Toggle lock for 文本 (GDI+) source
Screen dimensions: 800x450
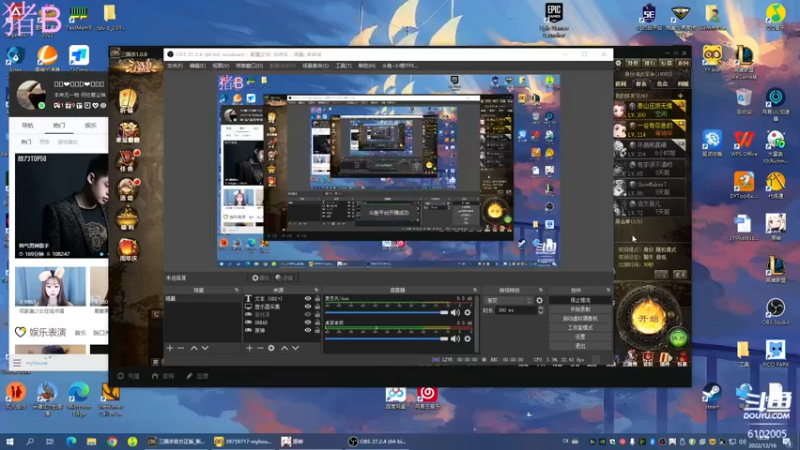(x=317, y=299)
